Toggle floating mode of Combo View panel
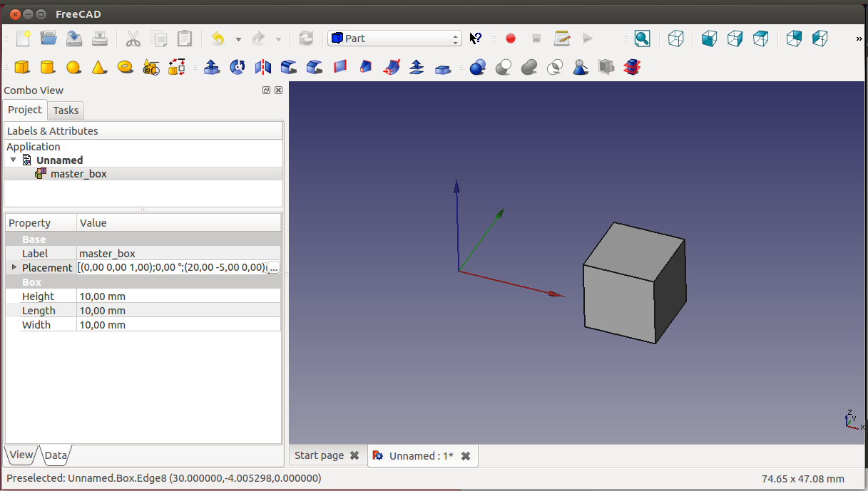Image resolution: width=868 pixels, height=491 pixels. pyautogui.click(x=266, y=91)
